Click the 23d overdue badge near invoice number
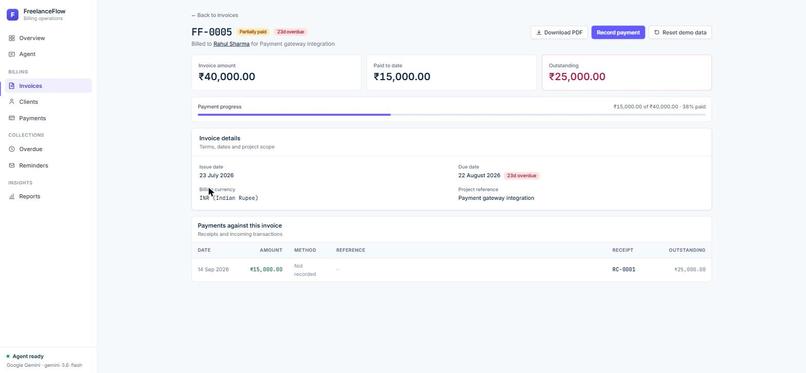806x373 pixels. tap(290, 32)
